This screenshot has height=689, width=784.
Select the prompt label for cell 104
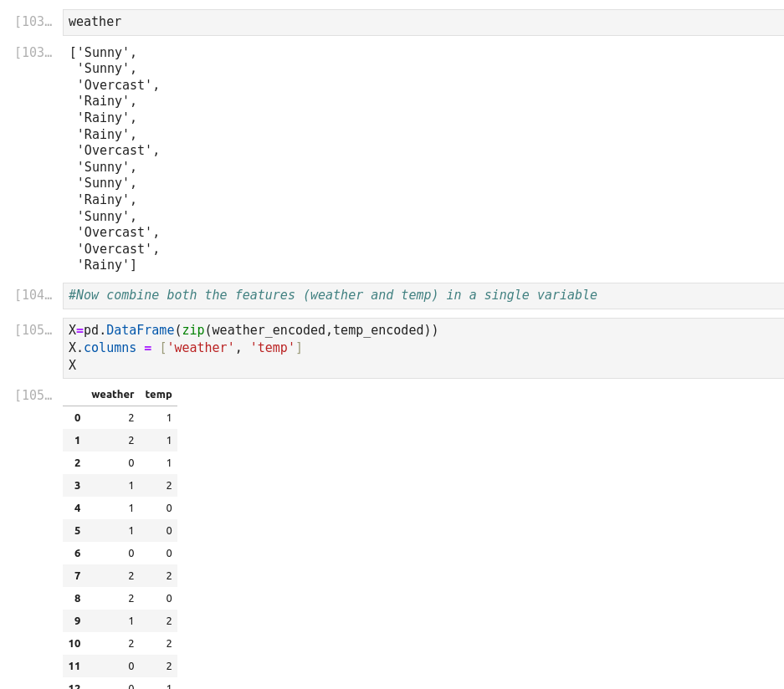tap(33, 295)
